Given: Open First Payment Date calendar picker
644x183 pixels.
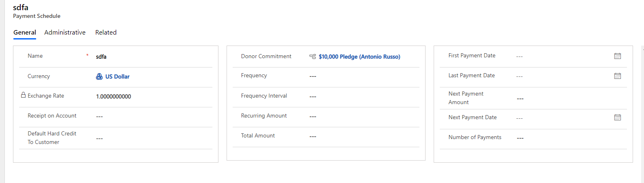Looking at the screenshot, I should click(x=617, y=56).
